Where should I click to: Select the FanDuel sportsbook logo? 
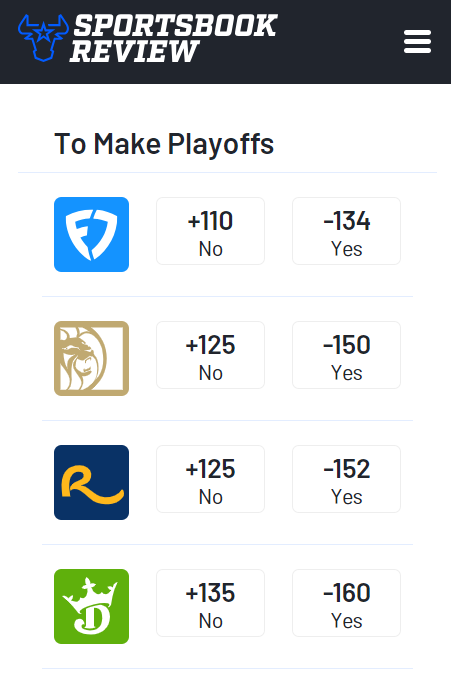[91, 234]
